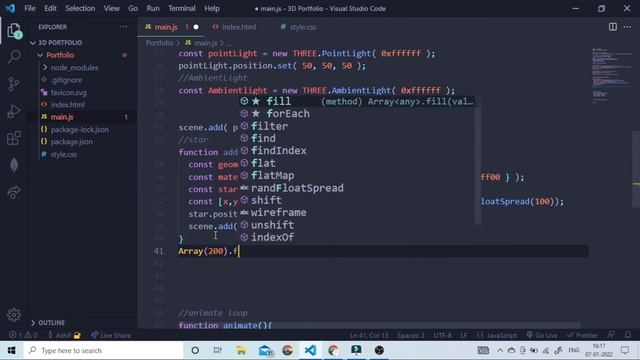This screenshot has height=360, width=640.
Task: Click the notifications bell in status bar
Action: point(628,335)
